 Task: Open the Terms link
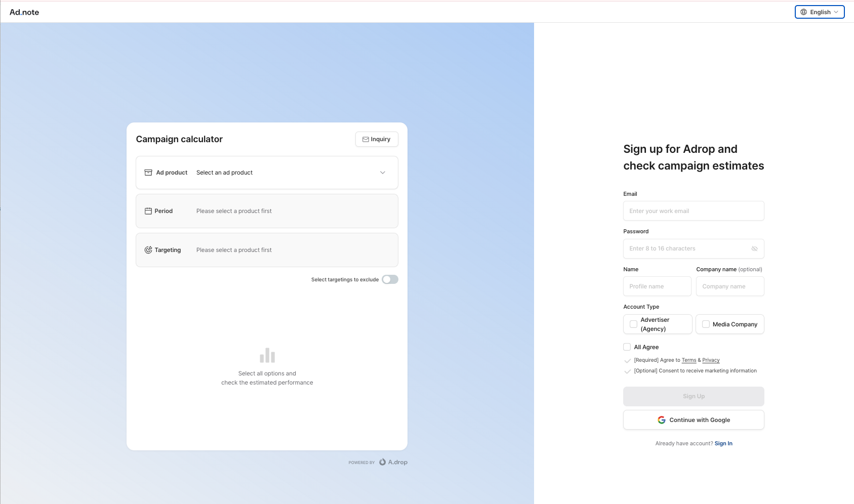tap(689, 360)
